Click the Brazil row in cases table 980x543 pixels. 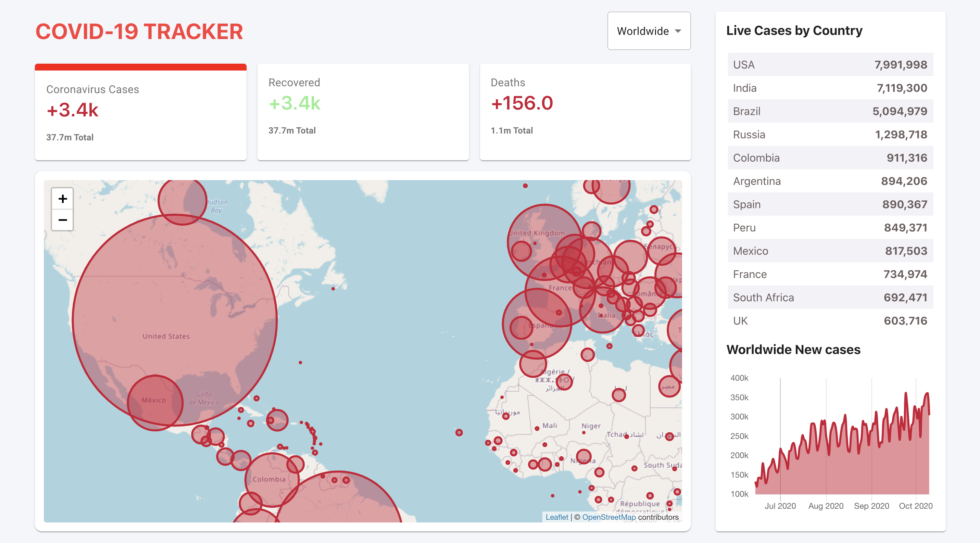(830, 111)
